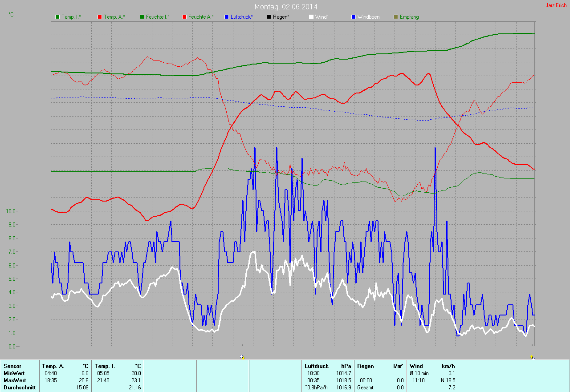
Task: Select the 'Windböen' legend label
Action: pyautogui.click(x=369, y=17)
